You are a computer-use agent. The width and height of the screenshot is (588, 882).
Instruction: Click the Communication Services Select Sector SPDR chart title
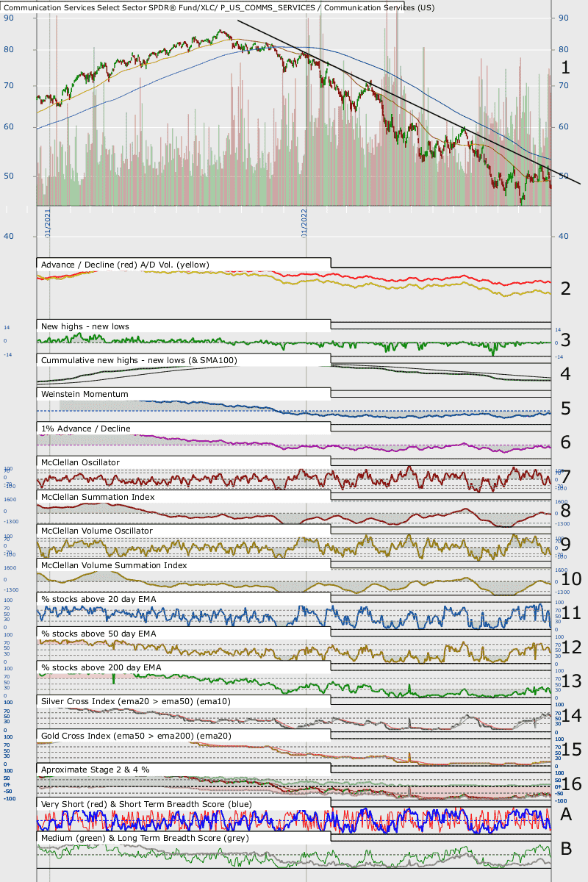(x=218, y=7)
